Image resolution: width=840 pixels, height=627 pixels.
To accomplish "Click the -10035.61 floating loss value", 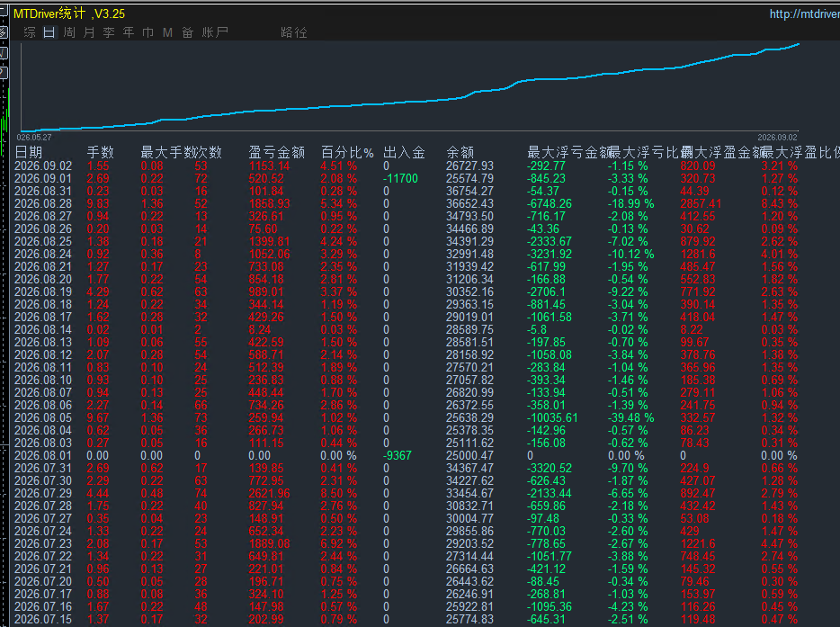I will pos(552,418).
